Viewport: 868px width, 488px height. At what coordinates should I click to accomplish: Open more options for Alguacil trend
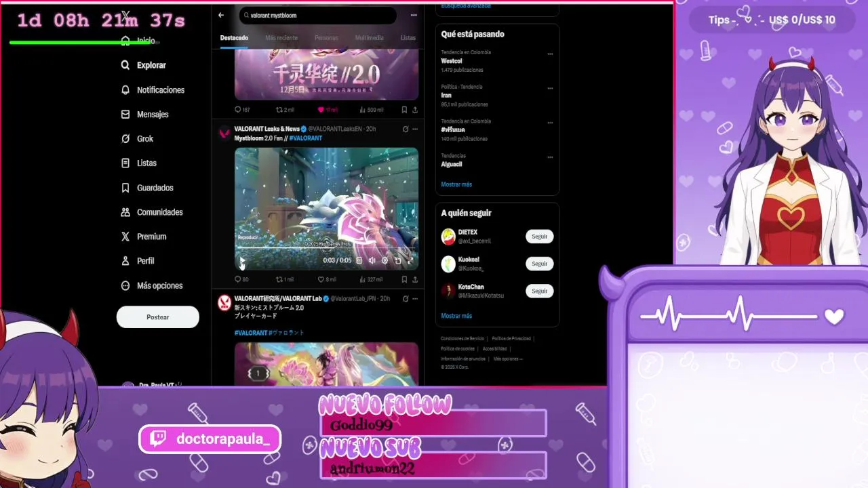[x=550, y=157]
